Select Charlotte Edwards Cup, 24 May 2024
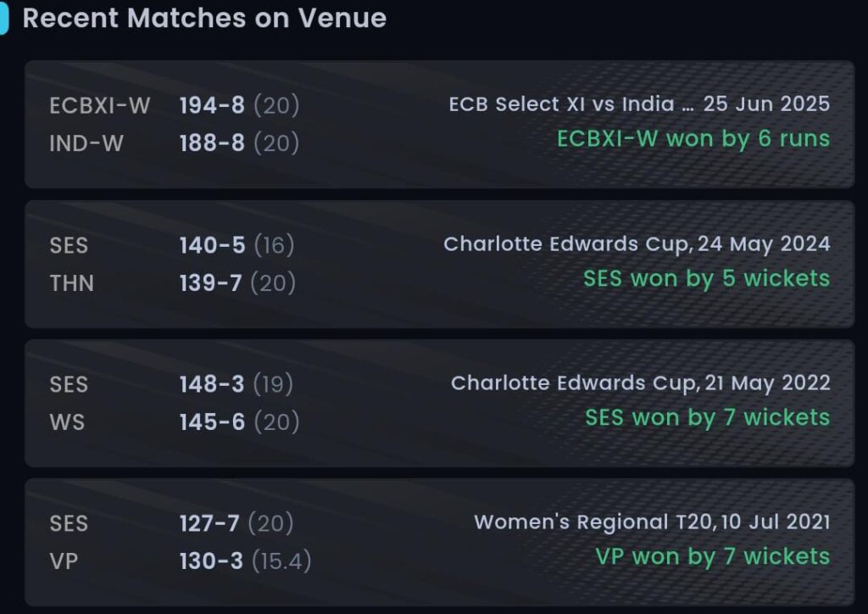868x614 pixels. click(637, 244)
